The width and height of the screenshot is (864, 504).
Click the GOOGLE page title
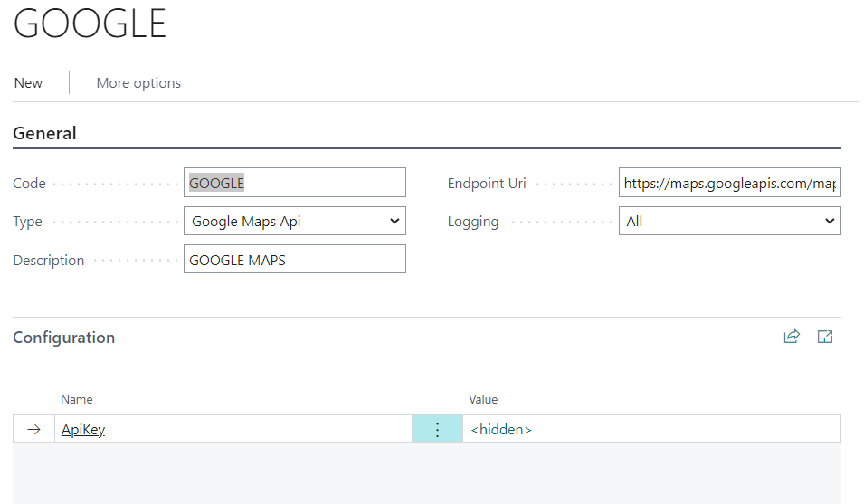(x=90, y=24)
